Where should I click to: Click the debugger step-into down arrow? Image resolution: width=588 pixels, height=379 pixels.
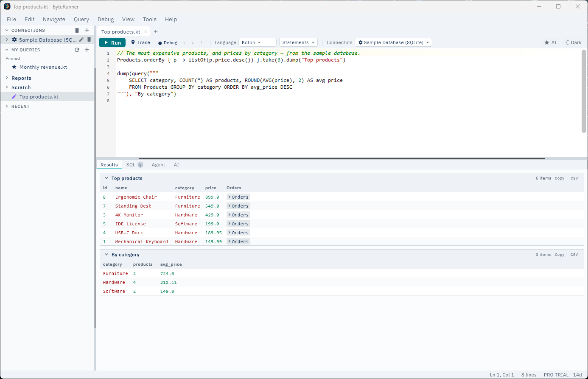(193, 42)
